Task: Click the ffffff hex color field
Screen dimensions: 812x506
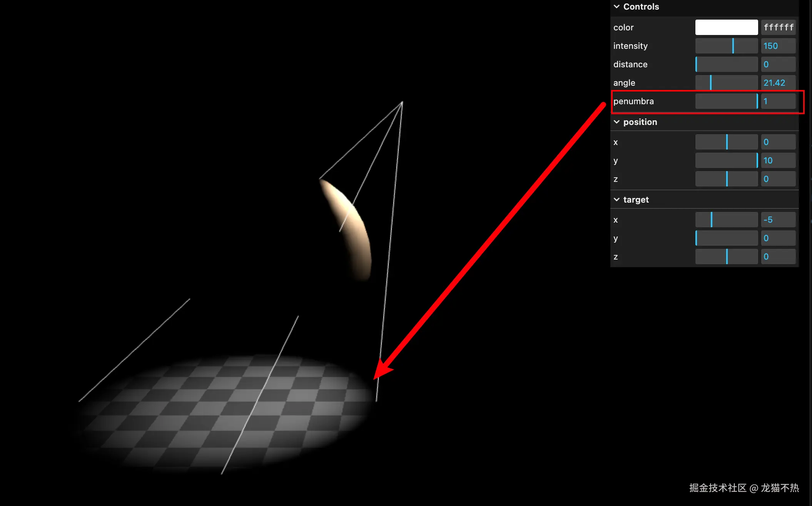Action: coord(778,27)
